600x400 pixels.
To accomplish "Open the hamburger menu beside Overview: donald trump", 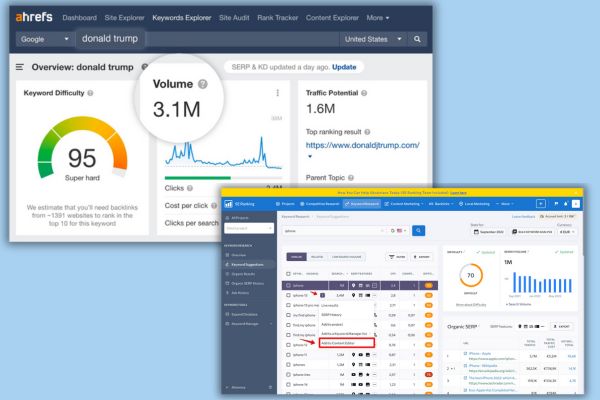I will (x=20, y=67).
